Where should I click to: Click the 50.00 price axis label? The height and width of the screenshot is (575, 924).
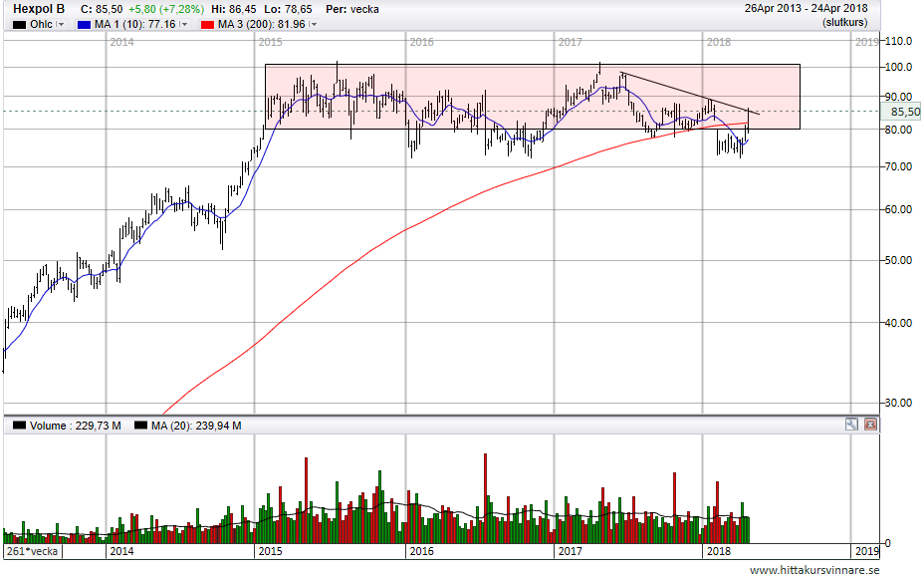899,260
